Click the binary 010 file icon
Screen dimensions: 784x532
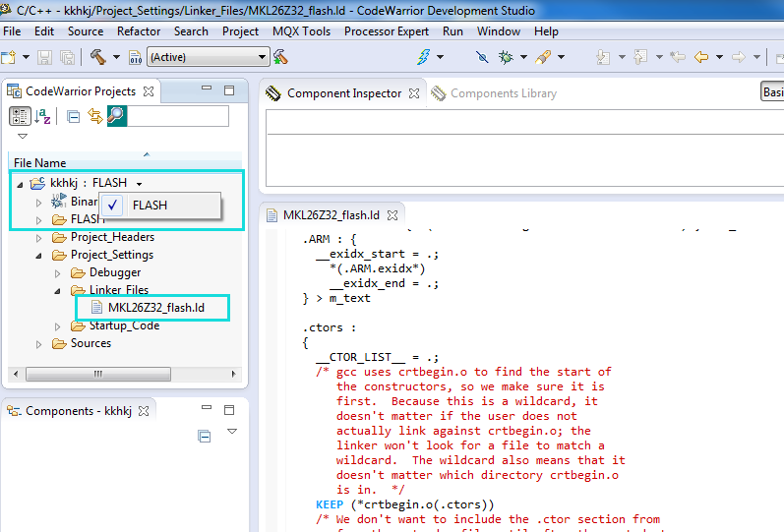tap(136, 57)
